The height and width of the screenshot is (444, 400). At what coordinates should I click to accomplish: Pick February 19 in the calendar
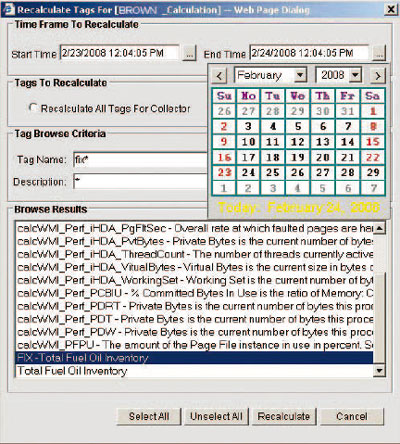click(298, 157)
